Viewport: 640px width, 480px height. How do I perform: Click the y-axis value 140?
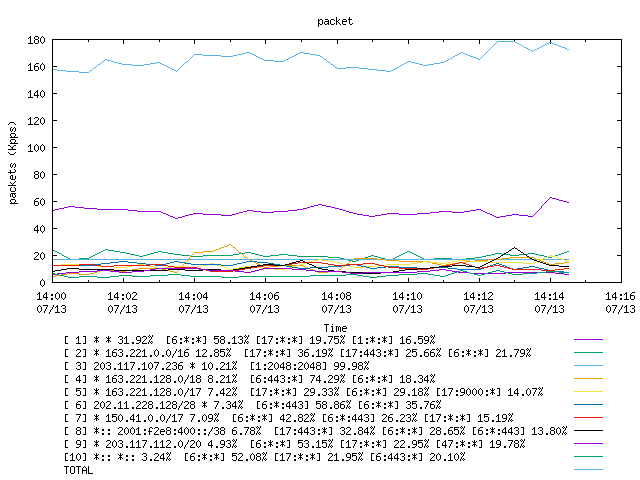click(x=36, y=94)
